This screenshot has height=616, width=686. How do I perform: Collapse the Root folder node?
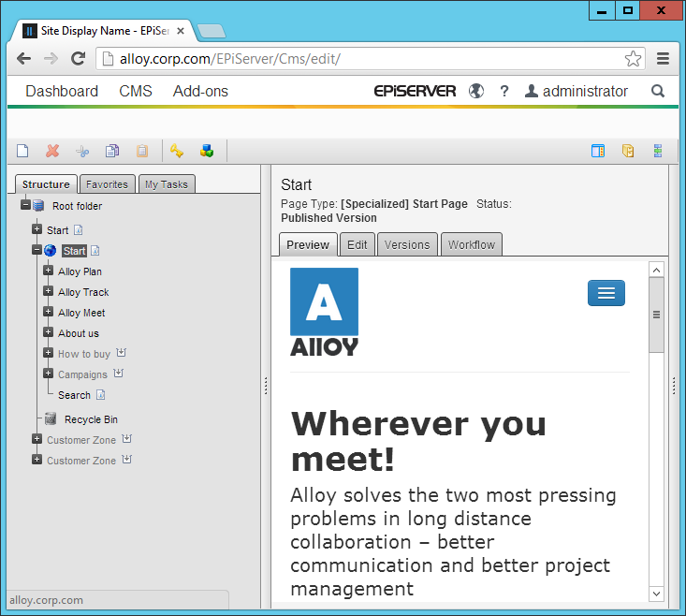click(26, 205)
